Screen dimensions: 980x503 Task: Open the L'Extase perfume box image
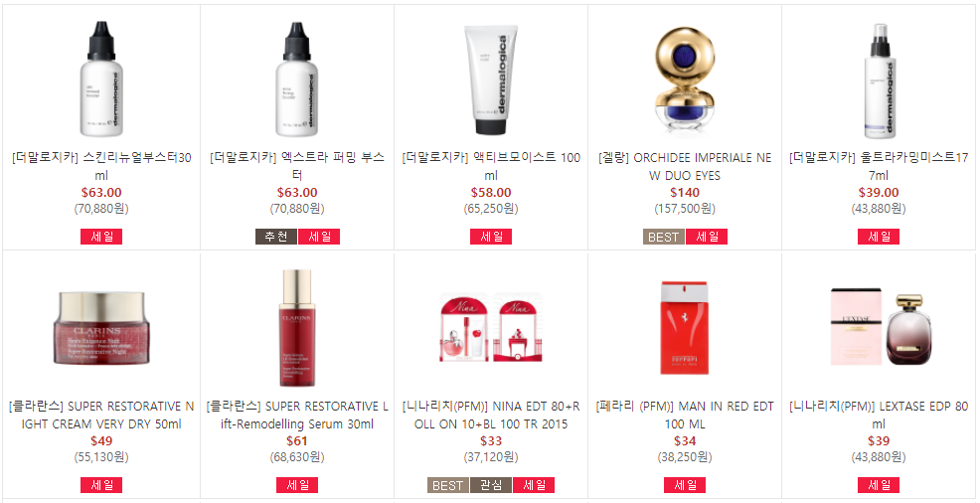coord(879,328)
